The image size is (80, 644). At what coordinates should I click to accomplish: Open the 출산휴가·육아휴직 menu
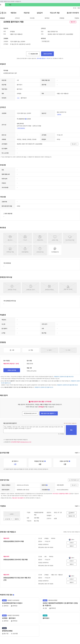click(x=73, y=13)
